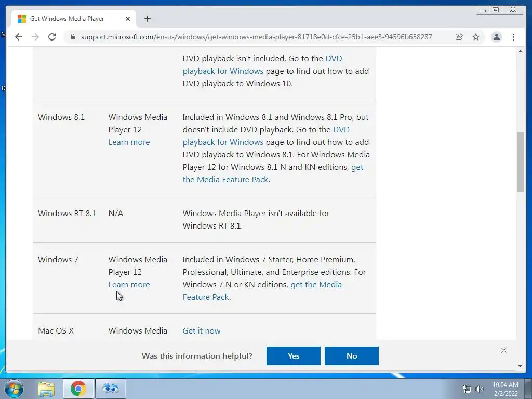Click the Chrome taskbar icon

coord(78,389)
